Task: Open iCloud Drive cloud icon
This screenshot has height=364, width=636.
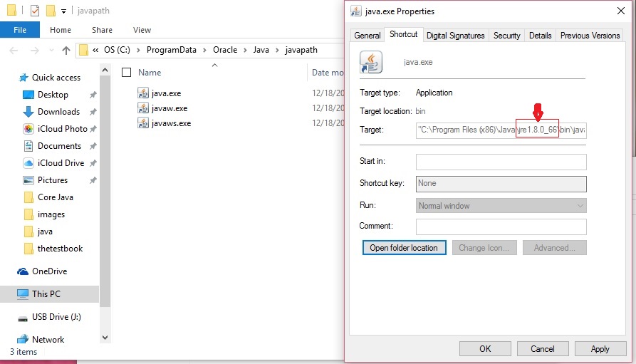Action: [x=28, y=162]
